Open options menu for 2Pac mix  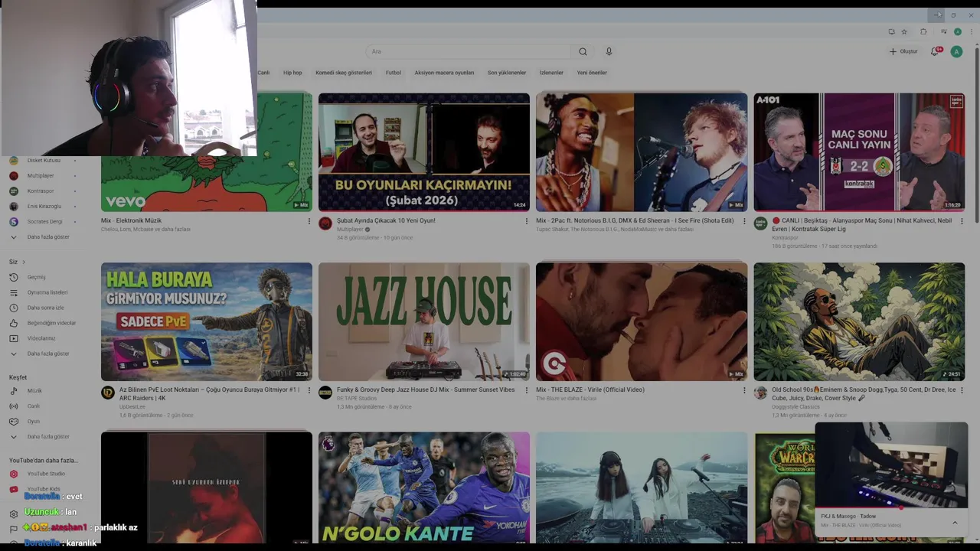pos(744,221)
